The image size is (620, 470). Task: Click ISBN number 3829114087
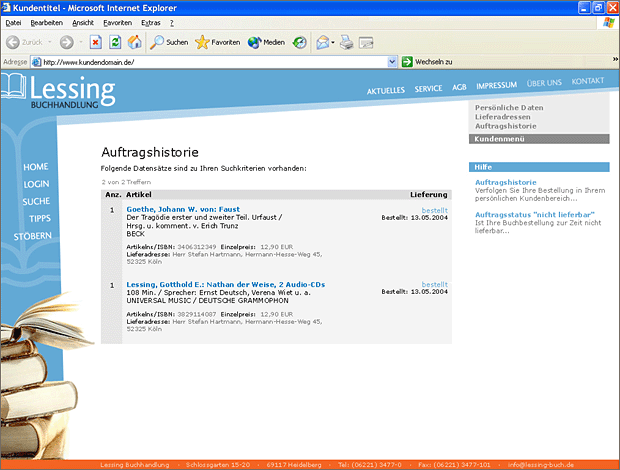197,314
